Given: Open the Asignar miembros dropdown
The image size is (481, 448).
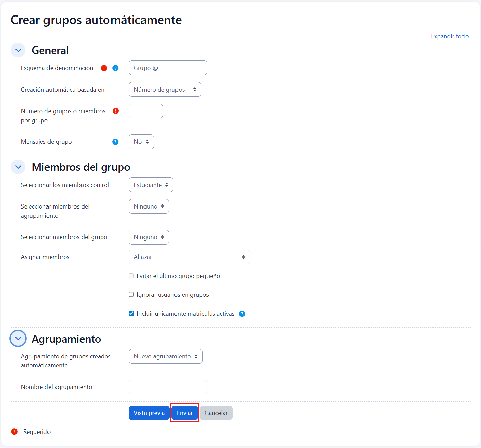Looking at the screenshot, I should (189, 257).
